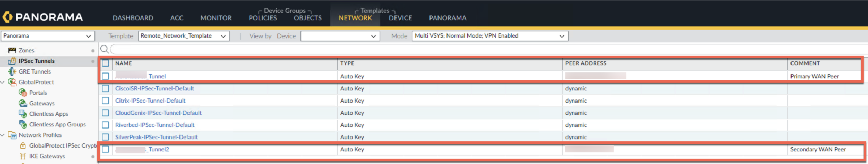Open the Portals globe icon
Viewport: 868px width, 164px height.
[x=23, y=92]
